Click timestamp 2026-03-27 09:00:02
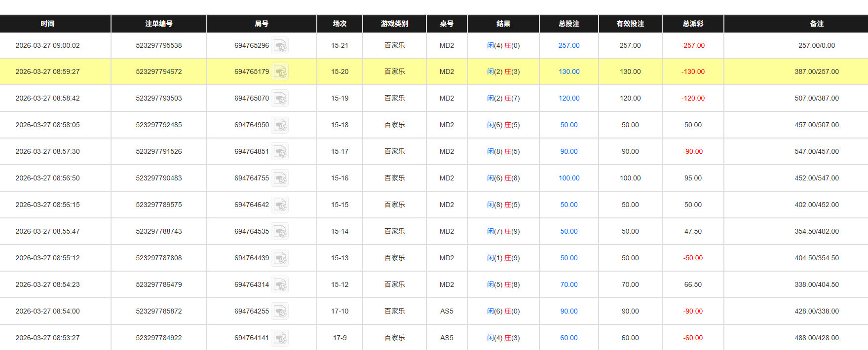This screenshot has width=868, height=350. tap(47, 45)
